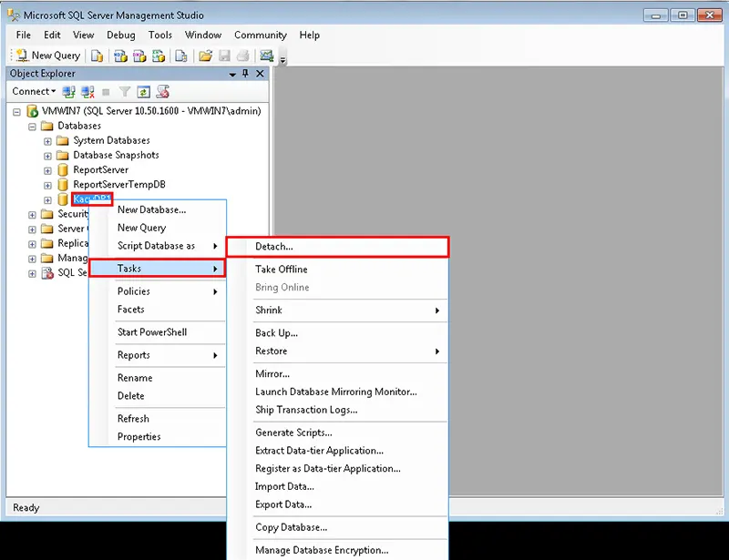This screenshot has width=729, height=560.
Task: Click Copy Database... menu entry
Action: click(x=337, y=527)
